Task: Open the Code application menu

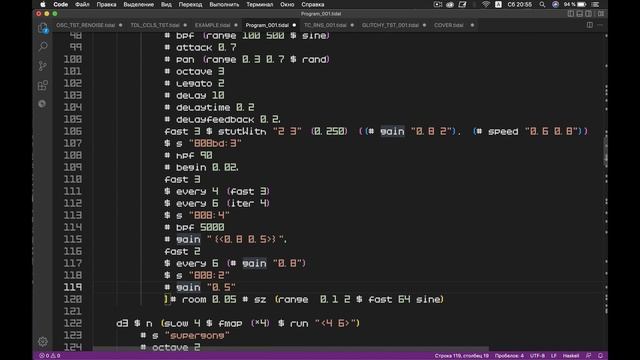Action: pos(60,4)
